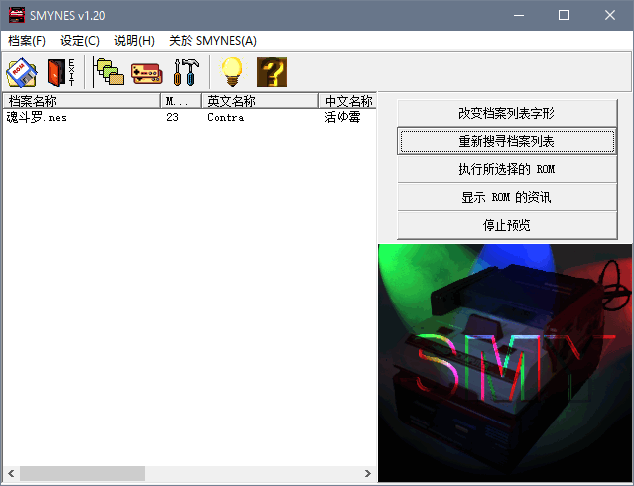Open the 关於 SMYNES(A) menu
The image size is (634, 486).
point(212,40)
